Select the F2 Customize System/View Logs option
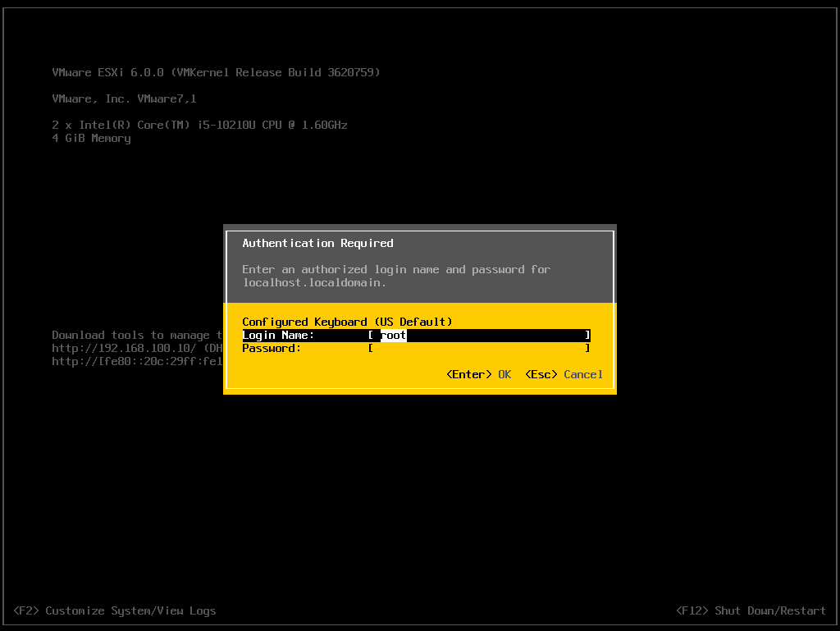The image size is (840, 631). tap(115, 610)
